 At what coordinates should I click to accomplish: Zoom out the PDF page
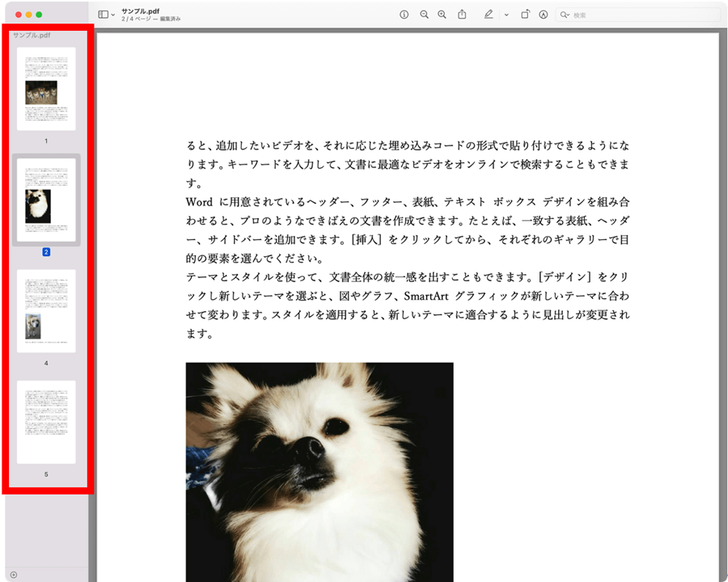pyautogui.click(x=424, y=15)
